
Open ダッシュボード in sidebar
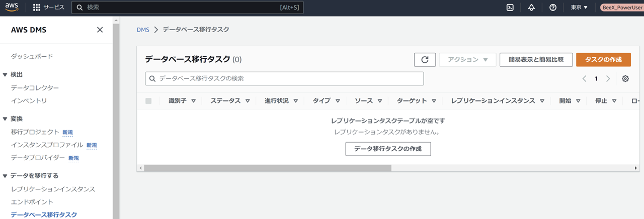tap(32, 56)
